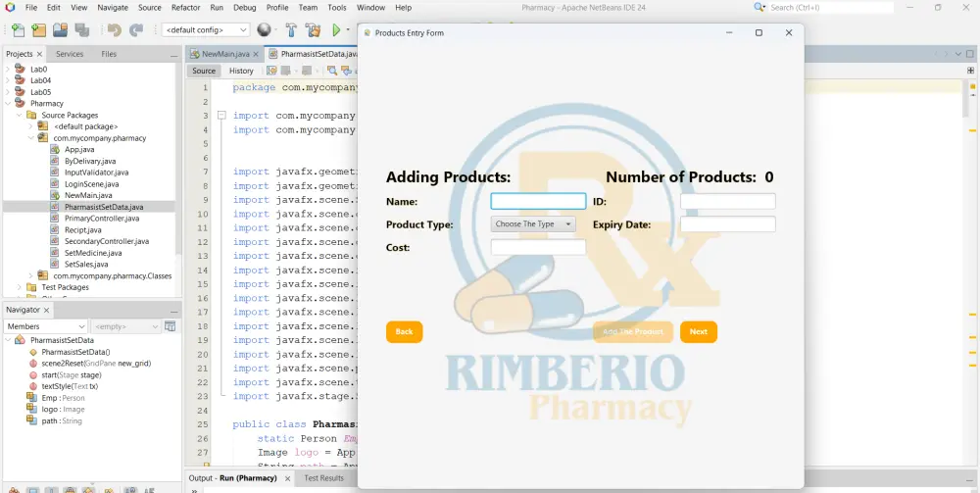Select the start(Stage stage) member in the Navigator
This screenshot has width=980, height=493.
coord(72,375)
